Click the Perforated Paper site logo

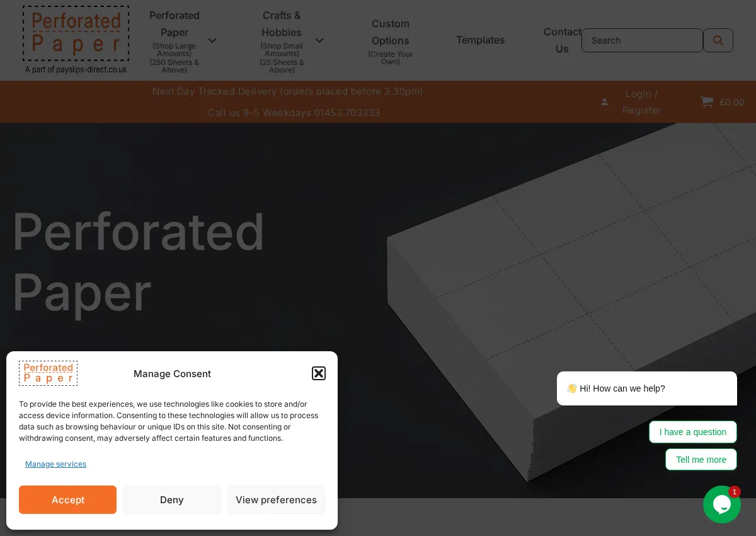(x=76, y=40)
